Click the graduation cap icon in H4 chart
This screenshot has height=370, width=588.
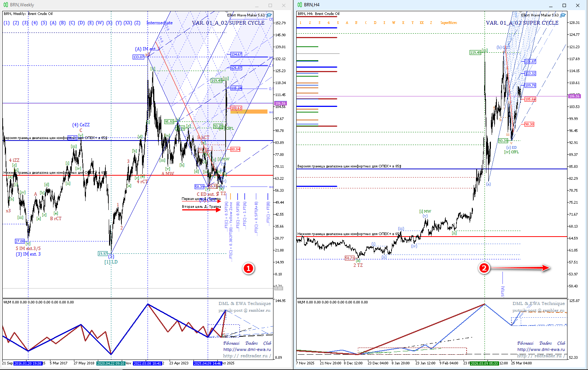tap(563, 15)
